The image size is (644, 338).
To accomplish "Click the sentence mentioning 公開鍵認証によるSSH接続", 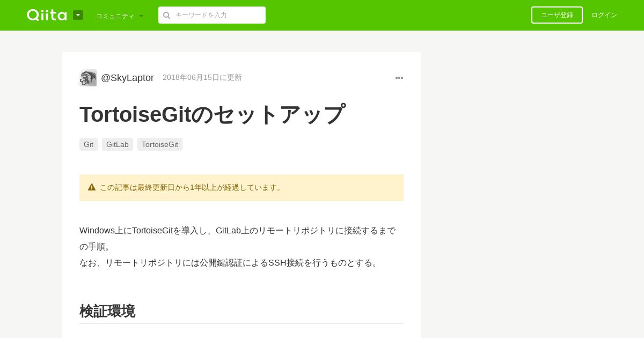I will 230,263.
